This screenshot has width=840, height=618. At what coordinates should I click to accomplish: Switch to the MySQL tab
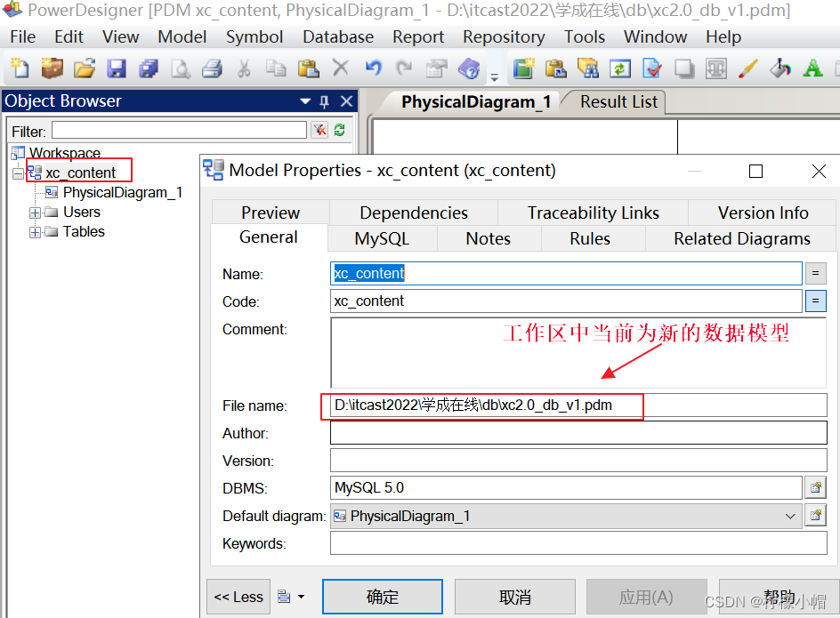pyautogui.click(x=382, y=238)
